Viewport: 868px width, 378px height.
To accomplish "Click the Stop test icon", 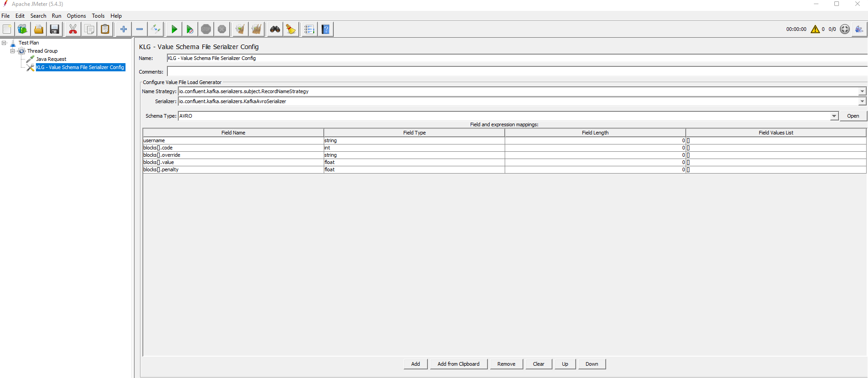I will 206,29.
